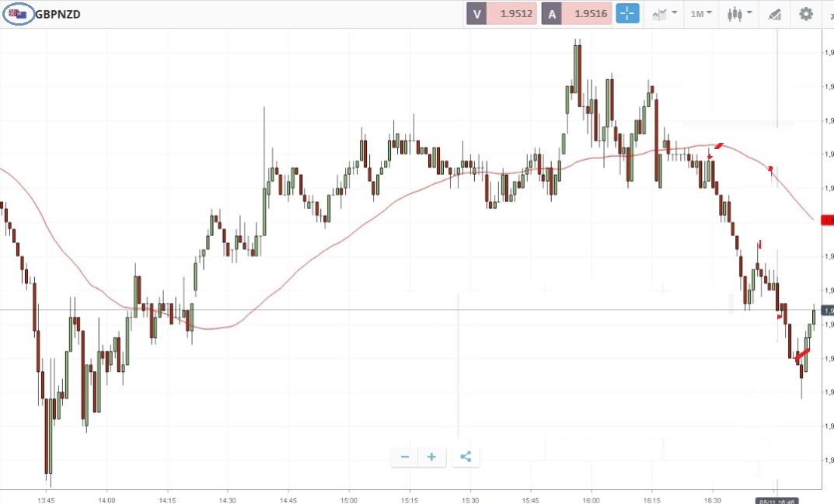Click the 13:45 time axis label
Viewport: 834px width, 504px height.
click(x=46, y=500)
